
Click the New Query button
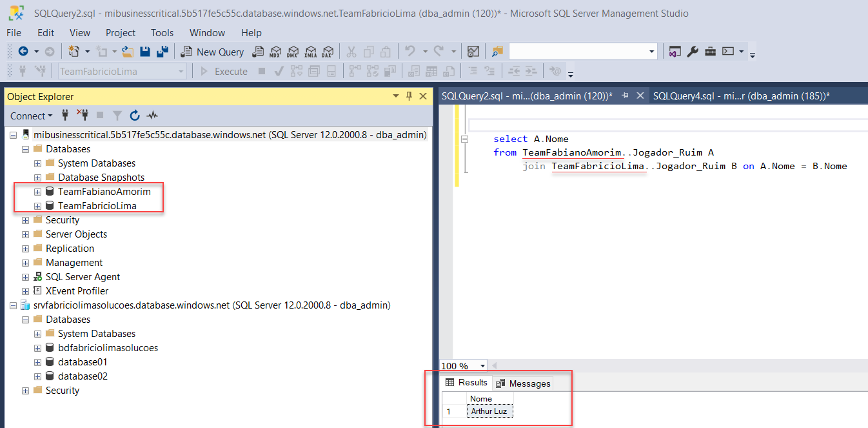pyautogui.click(x=213, y=52)
